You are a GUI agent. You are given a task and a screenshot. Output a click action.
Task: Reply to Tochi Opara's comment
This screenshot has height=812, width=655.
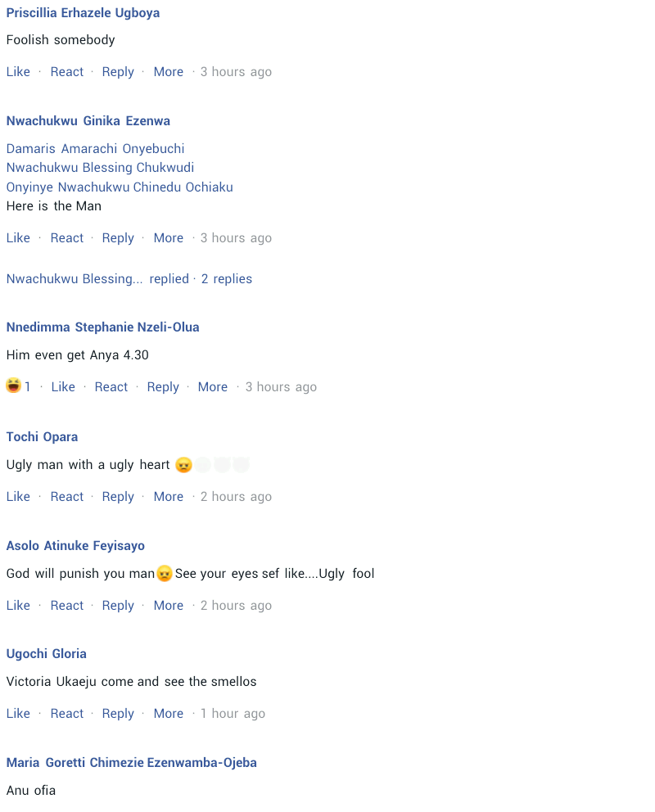(x=118, y=497)
